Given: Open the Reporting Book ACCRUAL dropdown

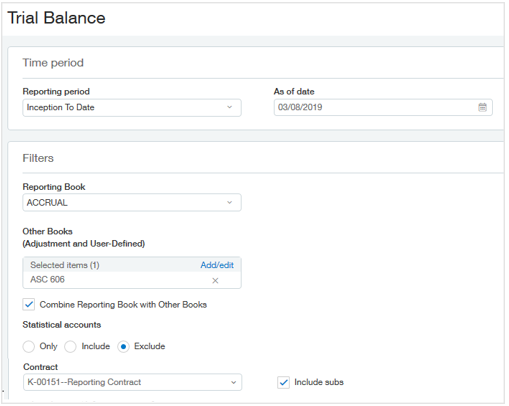Looking at the screenshot, I should point(132,203).
